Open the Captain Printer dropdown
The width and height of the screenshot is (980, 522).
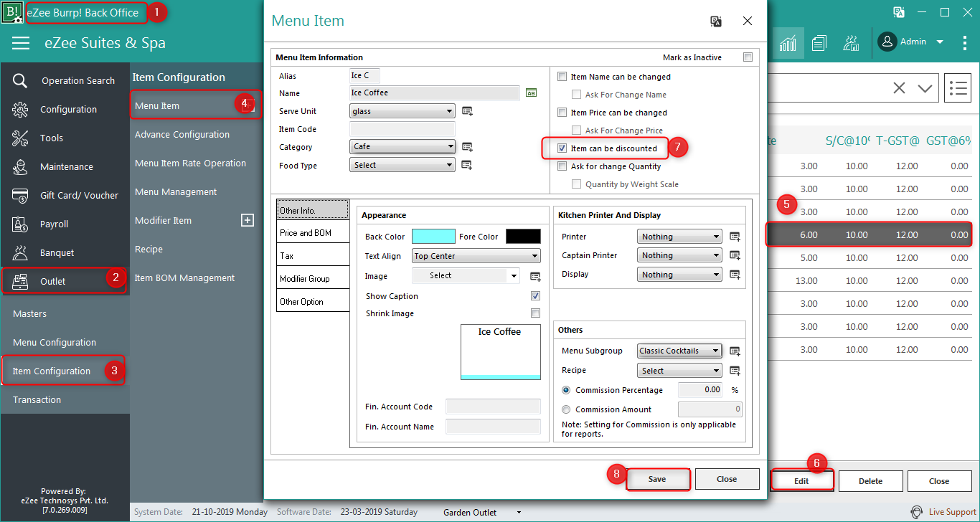679,255
